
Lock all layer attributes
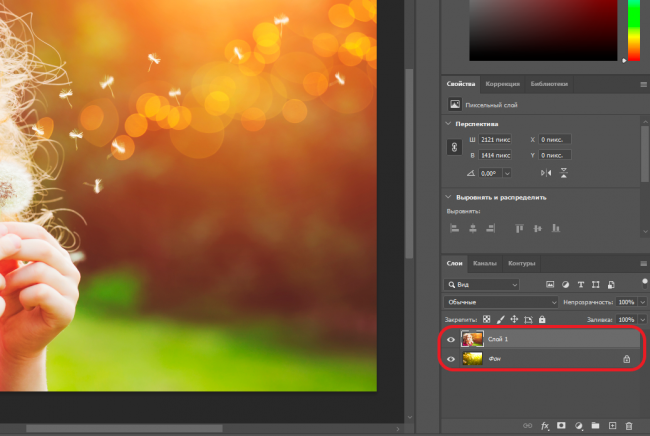pos(542,319)
